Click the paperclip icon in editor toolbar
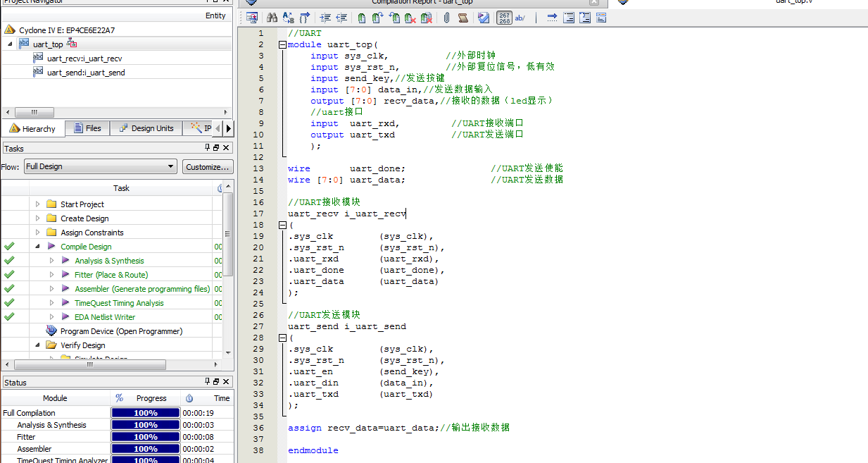Image resolution: width=868 pixels, height=463 pixels. point(446,18)
